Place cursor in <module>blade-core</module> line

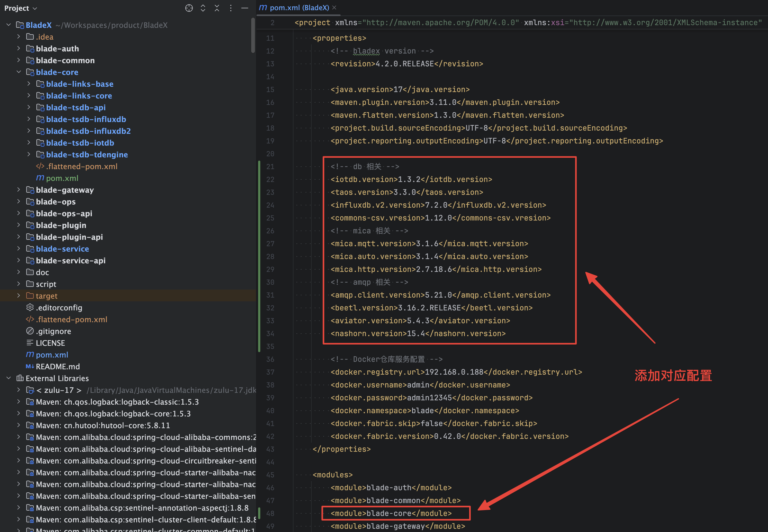(x=391, y=513)
